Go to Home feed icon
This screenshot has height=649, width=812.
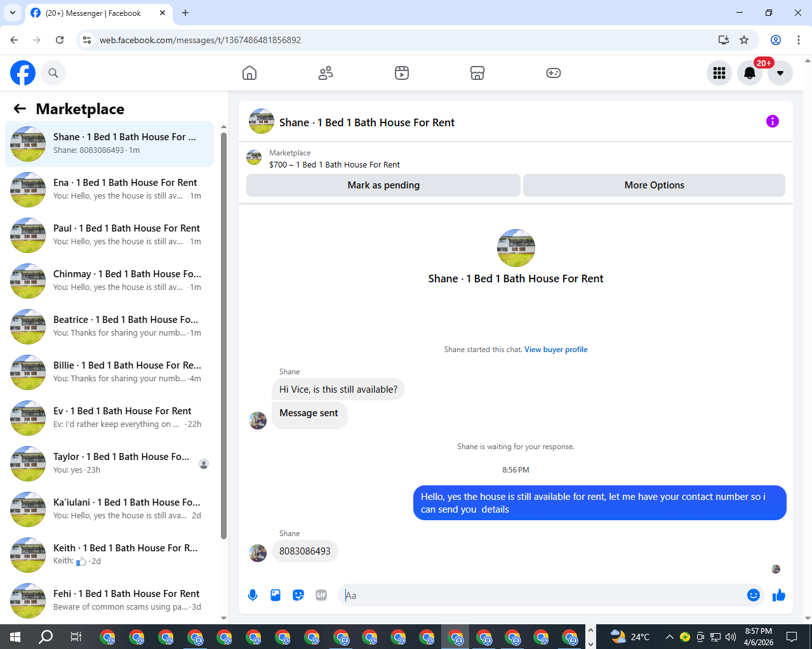[250, 73]
